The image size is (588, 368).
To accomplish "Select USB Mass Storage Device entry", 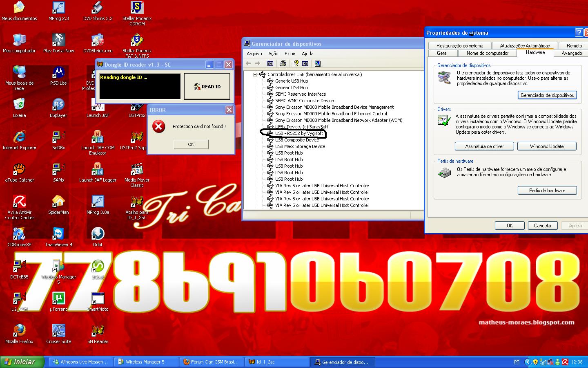I will click(x=300, y=146).
